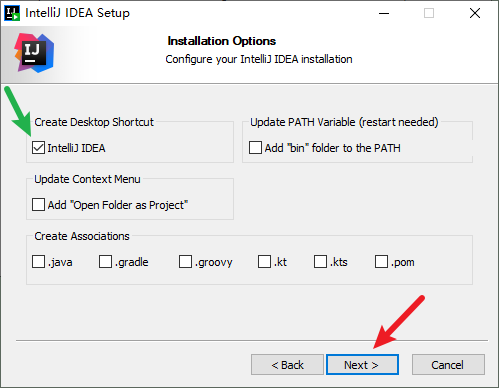Image resolution: width=499 pixels, height=388 pixels.
Task: Enable the .pom file association
Action: point(381,262)
